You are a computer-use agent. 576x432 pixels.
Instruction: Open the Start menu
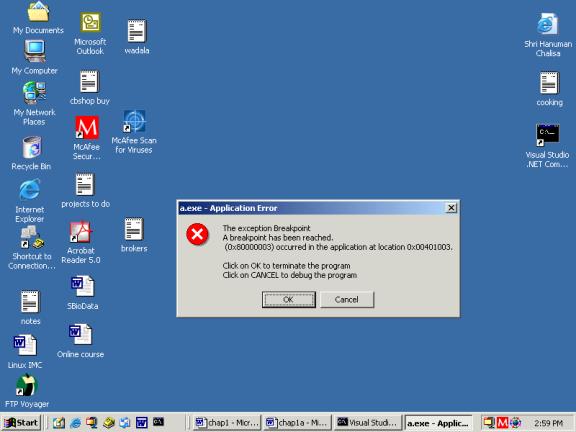pos(21,423)
